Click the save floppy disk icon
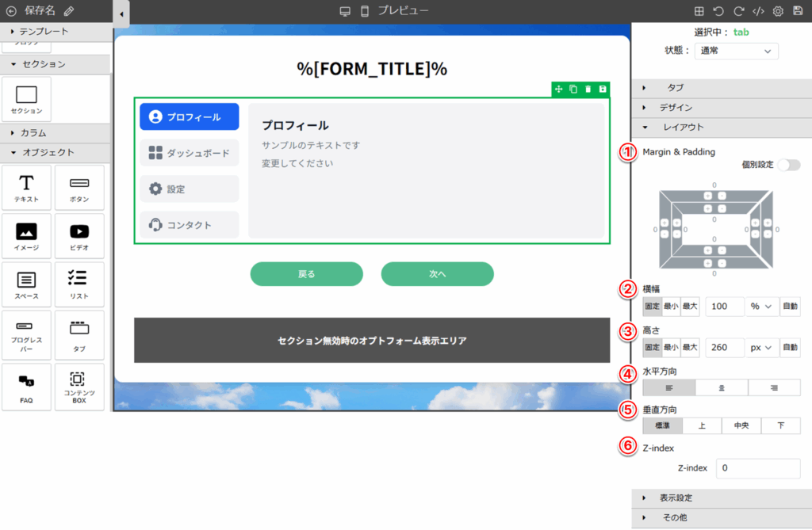Screen dimensions: 812x530 [798, 11]
